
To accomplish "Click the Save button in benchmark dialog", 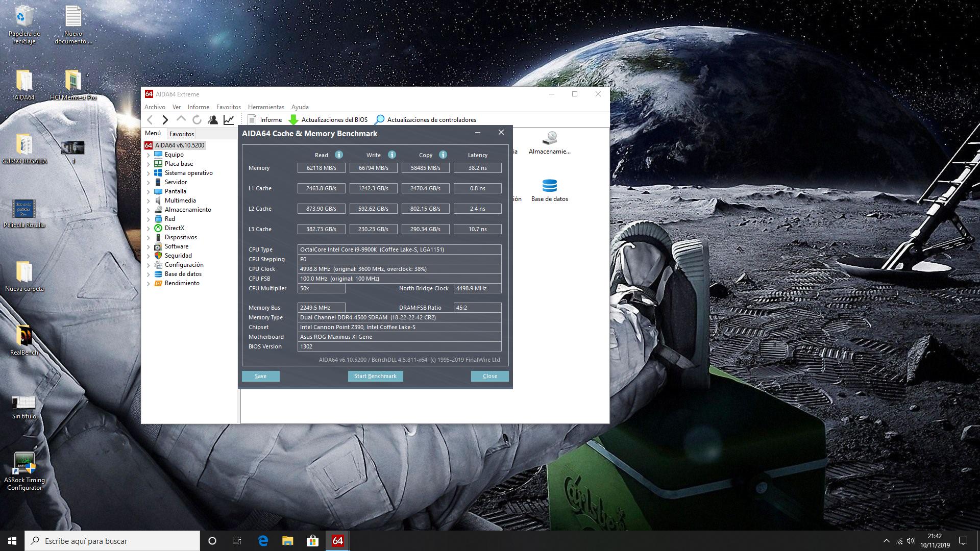I will click(x=260, y=376).
